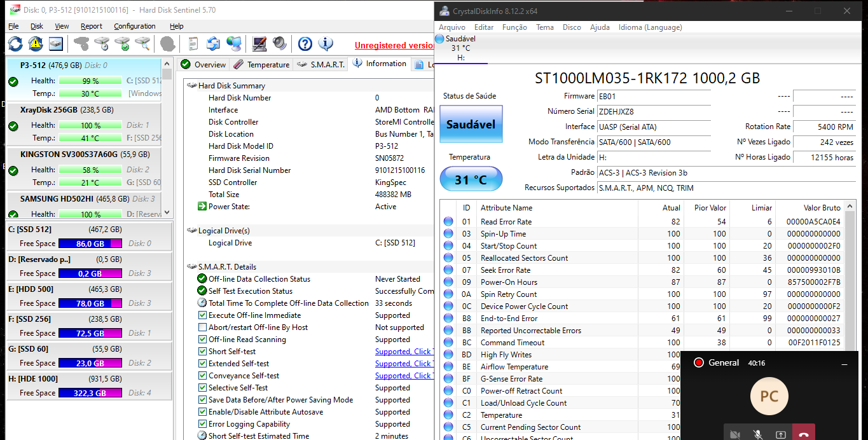
Task: Open the Arquivo menu in CrystalDiskInfo
Action: pos(452,27)
